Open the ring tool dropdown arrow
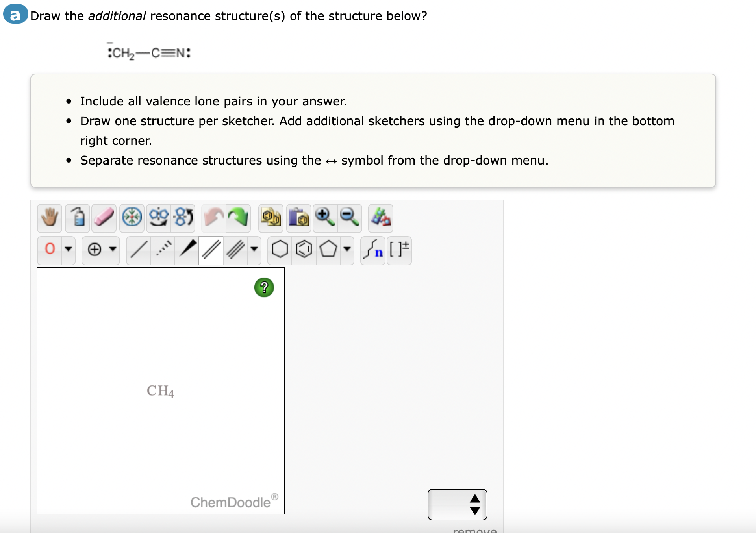The width and height of the screenshot is (756, 533). 347,250
